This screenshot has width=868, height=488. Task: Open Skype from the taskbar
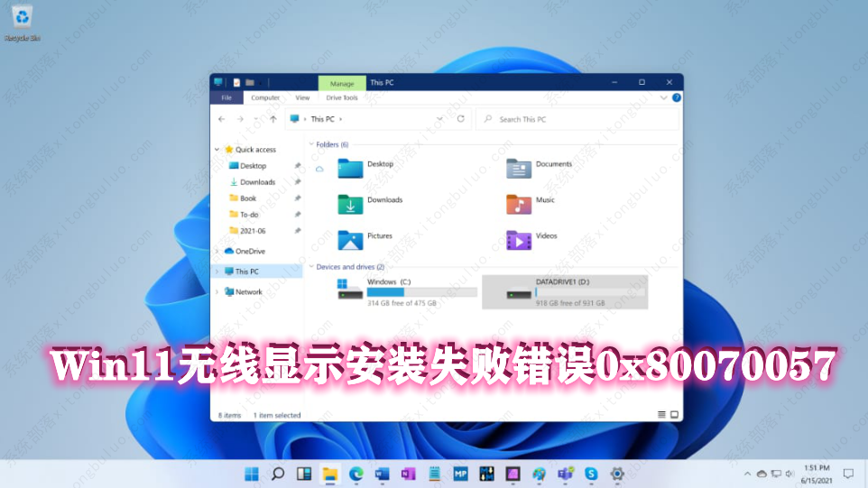tap(591, 474)
